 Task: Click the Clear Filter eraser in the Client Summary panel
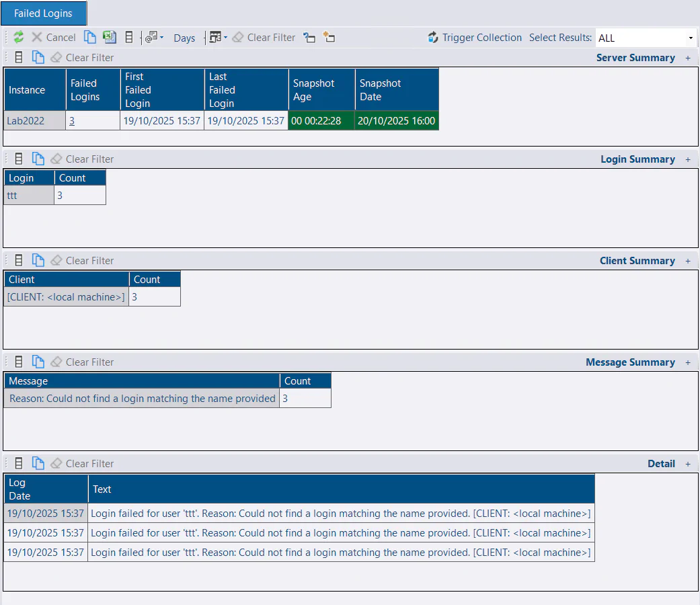tap(56, 260)
